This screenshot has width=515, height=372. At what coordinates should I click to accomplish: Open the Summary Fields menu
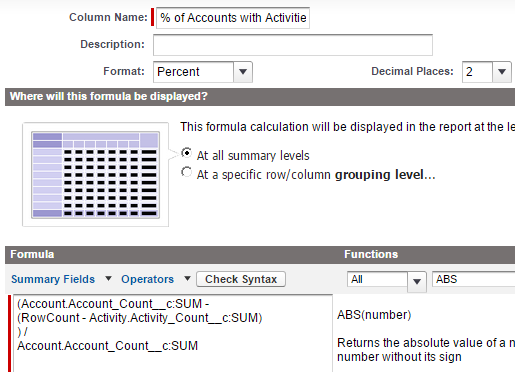(x=53, y=279)
